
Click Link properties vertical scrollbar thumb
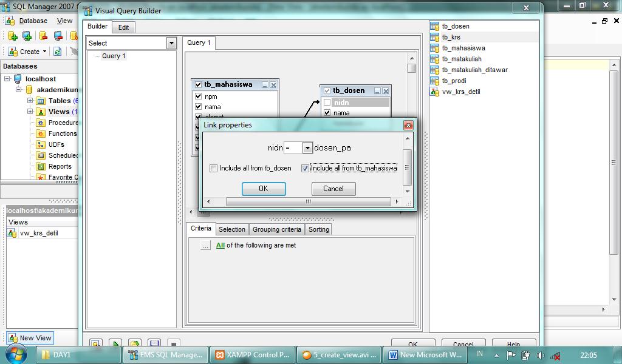tap(408, 167)
